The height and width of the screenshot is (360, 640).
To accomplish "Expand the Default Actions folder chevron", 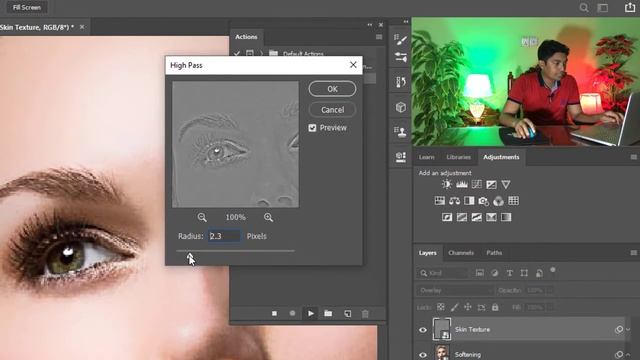I will click(262, 53).
